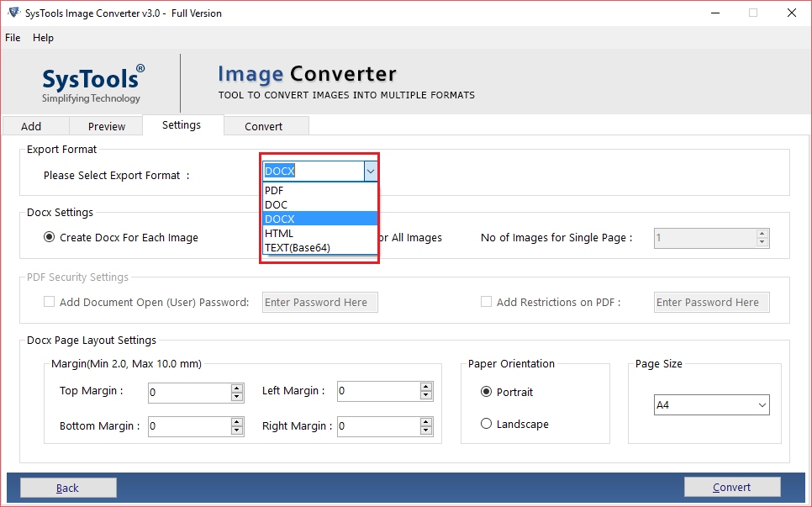Click the Left Margin value field
Screen dimensions: 812x507
click(x=378, y=391)
